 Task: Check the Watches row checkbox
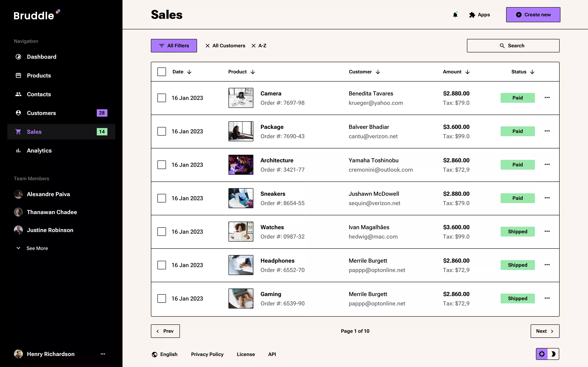pos(161,232)
